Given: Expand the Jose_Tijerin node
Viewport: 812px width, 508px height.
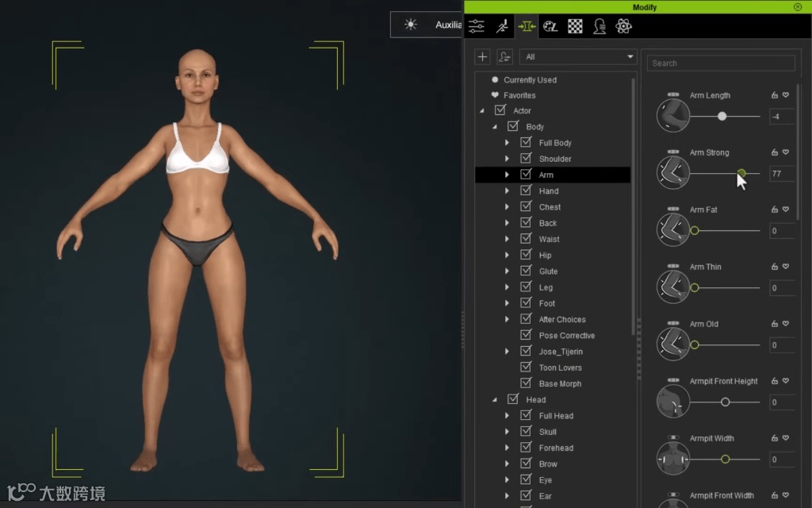Looking at the screenshot, I should coord(507,352).
